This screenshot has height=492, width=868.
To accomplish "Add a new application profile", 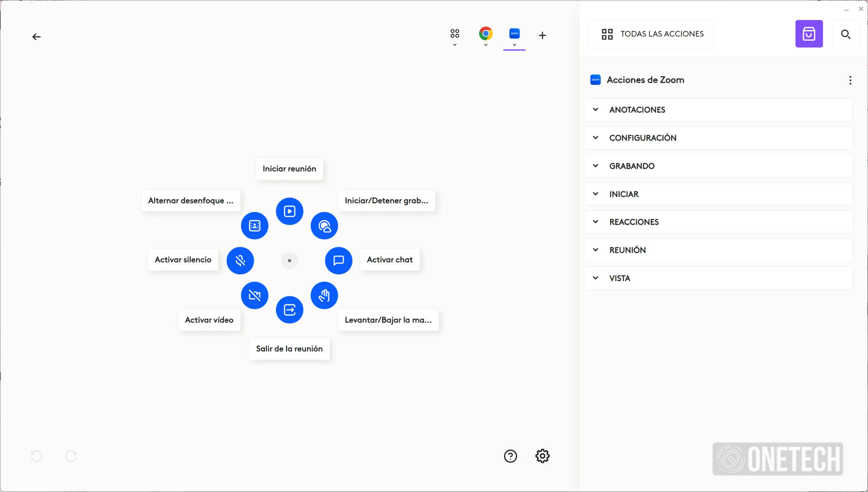I will 542,35.
